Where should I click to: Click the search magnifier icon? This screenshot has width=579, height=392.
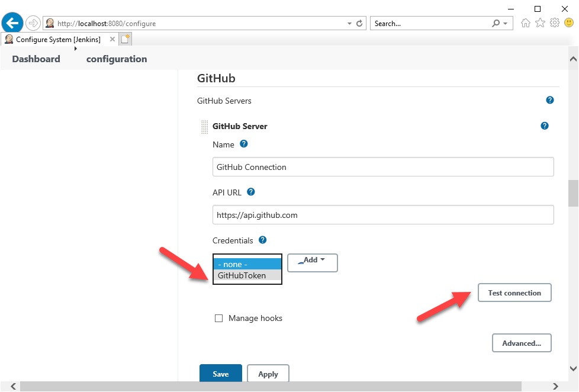click(496, 23)
